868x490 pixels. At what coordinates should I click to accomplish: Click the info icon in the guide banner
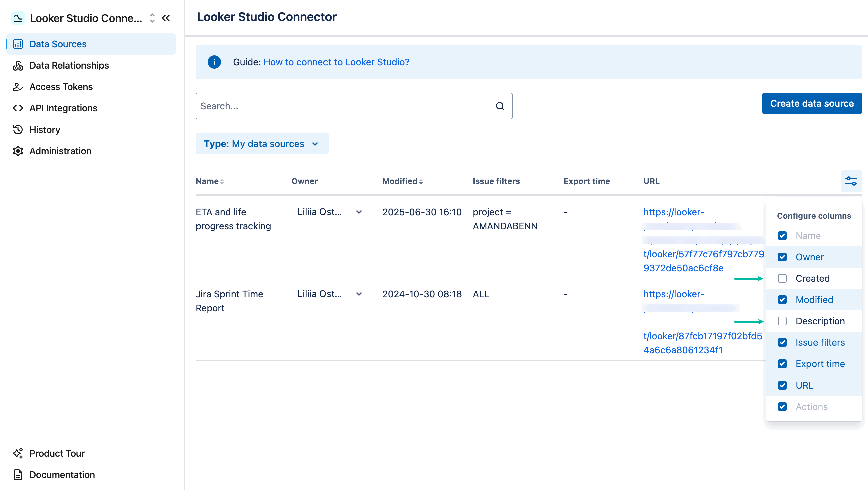(x=214, y=62)
